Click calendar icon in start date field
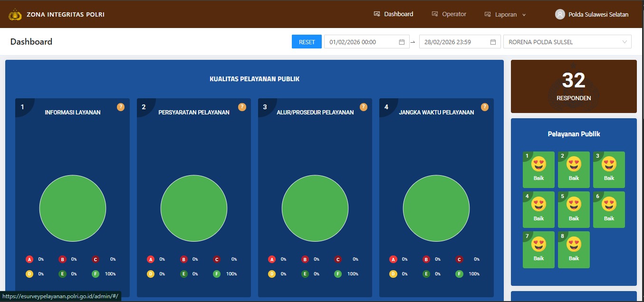This screenshot has height=302, width=644. tap(402, 42)
